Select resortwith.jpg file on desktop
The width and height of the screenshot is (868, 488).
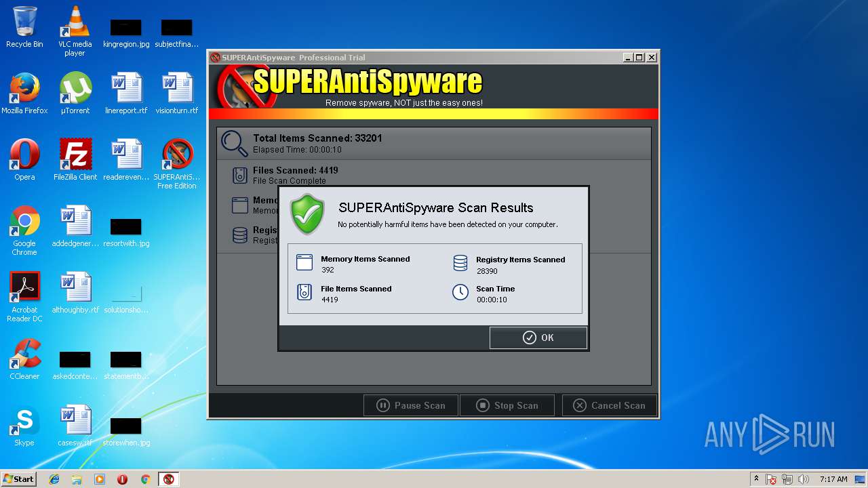pos(126,232)
